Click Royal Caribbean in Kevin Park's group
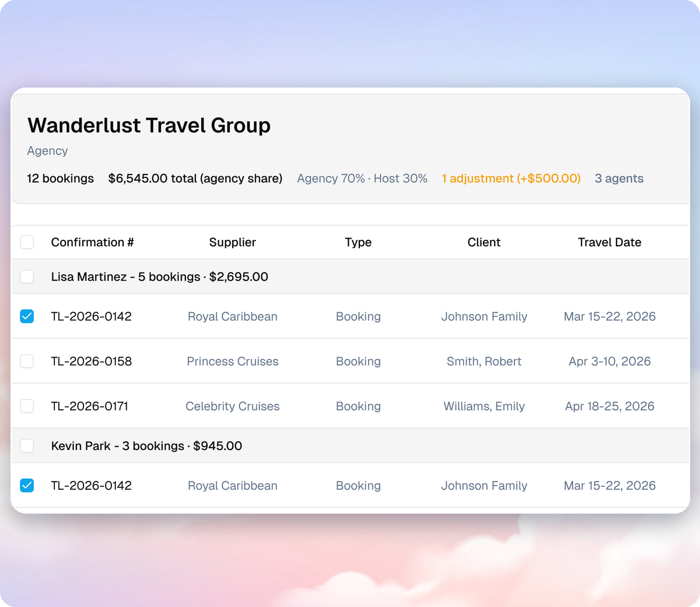700x607 pixels. tap(233, 486)
